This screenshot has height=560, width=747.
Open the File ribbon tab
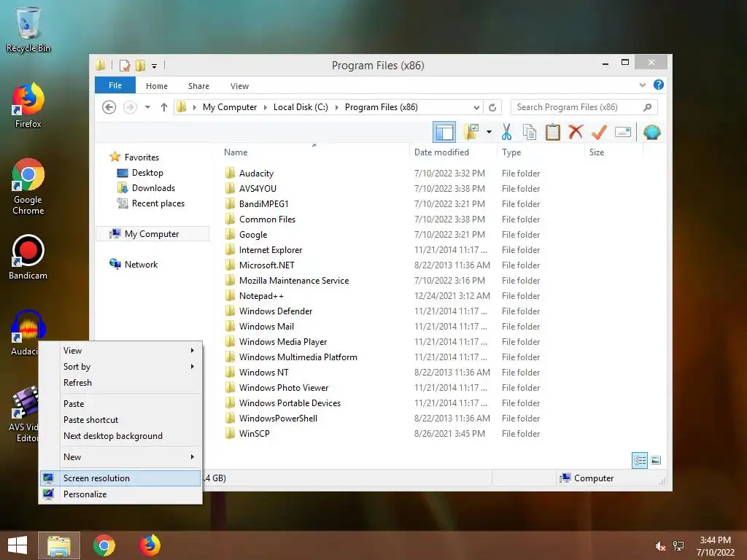point(115,85)
